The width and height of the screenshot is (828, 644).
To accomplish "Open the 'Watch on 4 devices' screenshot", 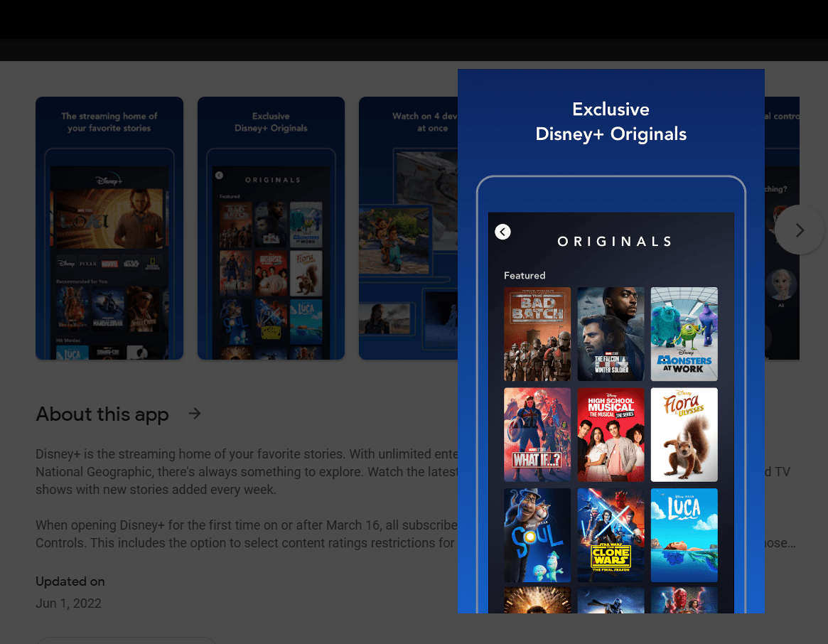I will [408, 228].
